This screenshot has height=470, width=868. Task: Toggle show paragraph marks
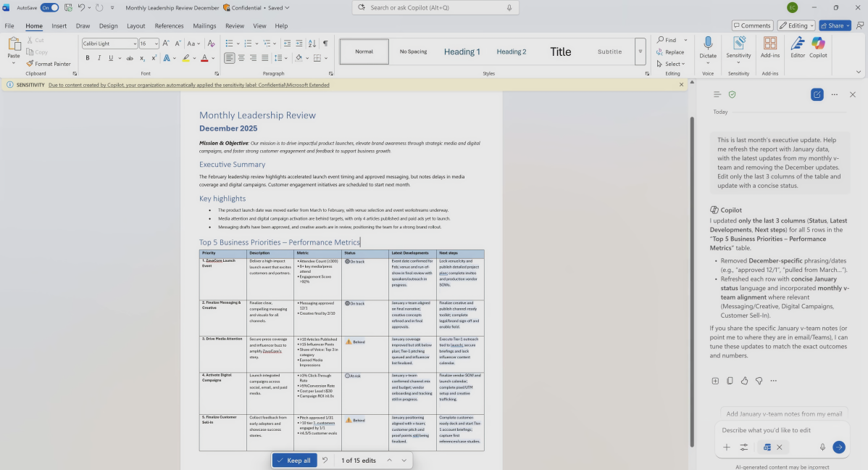[x=325, y=44]
